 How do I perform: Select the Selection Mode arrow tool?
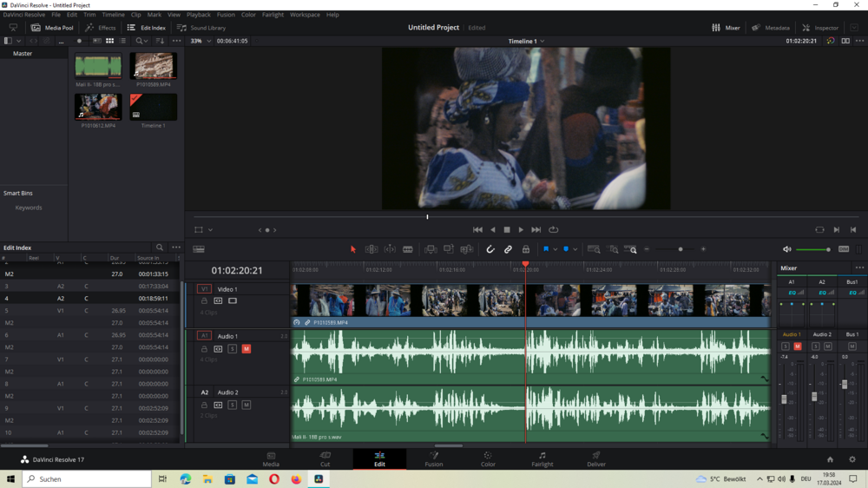pyautogui.click(x=353, y=249)
